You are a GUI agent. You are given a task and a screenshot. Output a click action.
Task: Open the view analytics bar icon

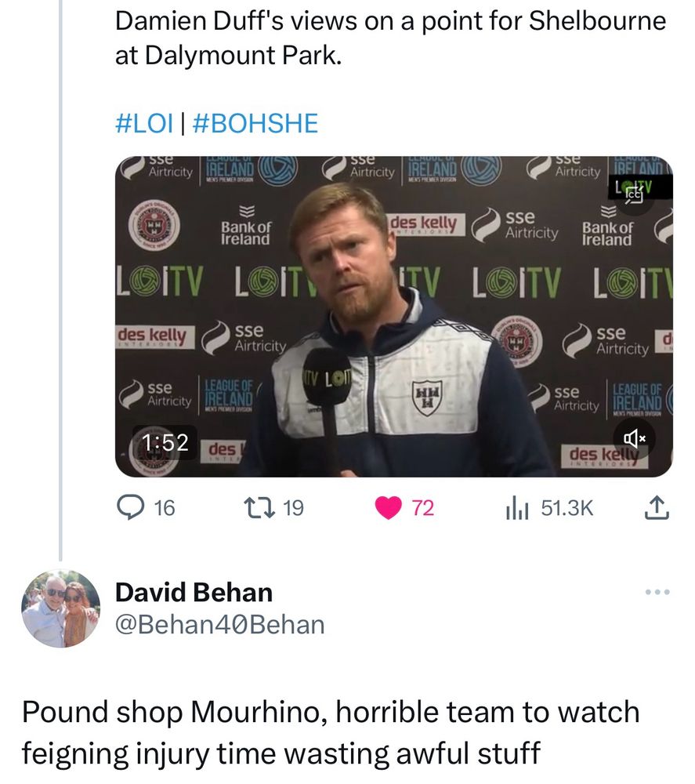click(x=516, y=508)
